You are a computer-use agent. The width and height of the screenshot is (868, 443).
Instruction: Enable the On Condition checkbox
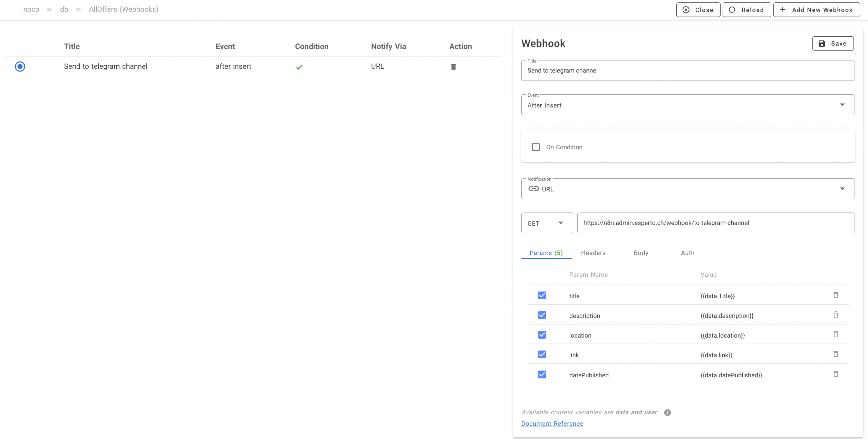point(536,147)
